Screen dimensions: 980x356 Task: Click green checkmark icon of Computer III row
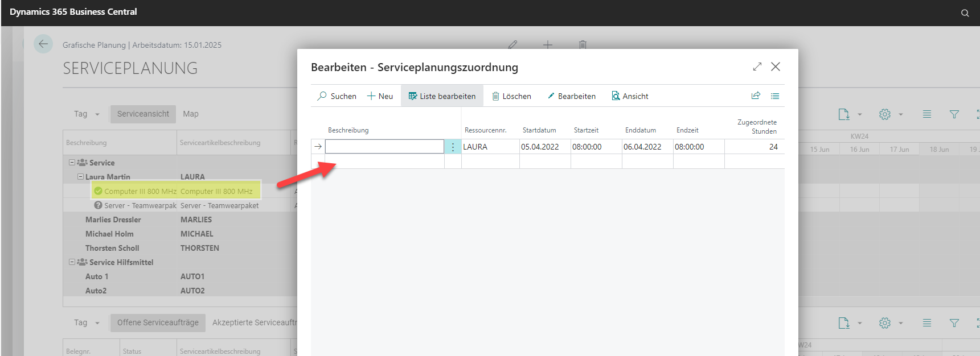(x=98, y=191)
